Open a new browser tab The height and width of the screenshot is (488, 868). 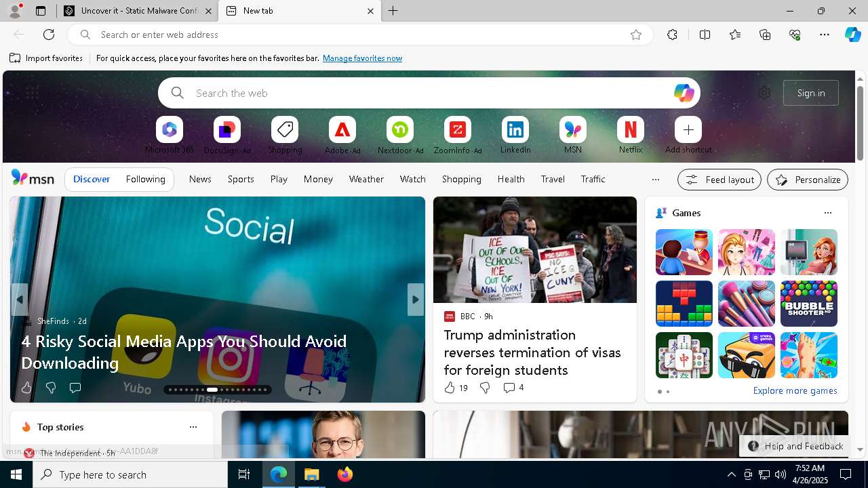(393, 11)
